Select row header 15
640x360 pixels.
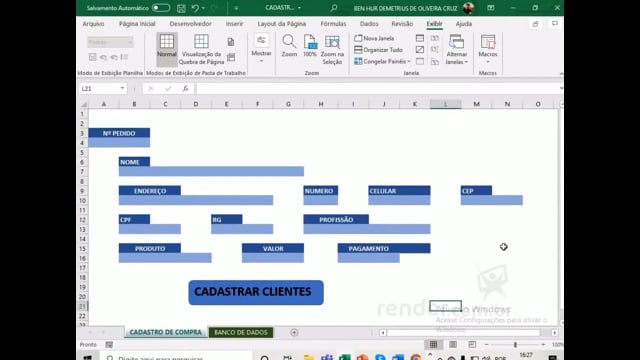pos(83,249)
